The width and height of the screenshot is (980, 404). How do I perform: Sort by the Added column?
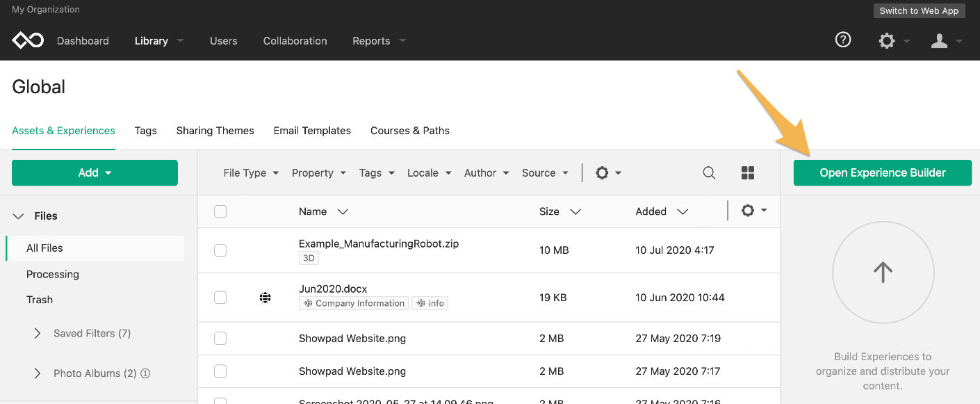(662, 211)
